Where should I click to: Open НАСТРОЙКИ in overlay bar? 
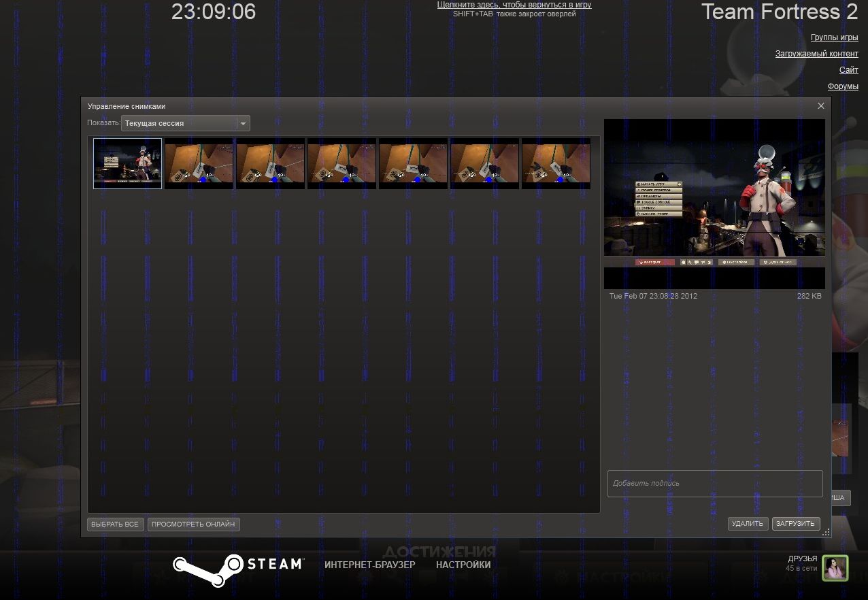pos(463,565)
